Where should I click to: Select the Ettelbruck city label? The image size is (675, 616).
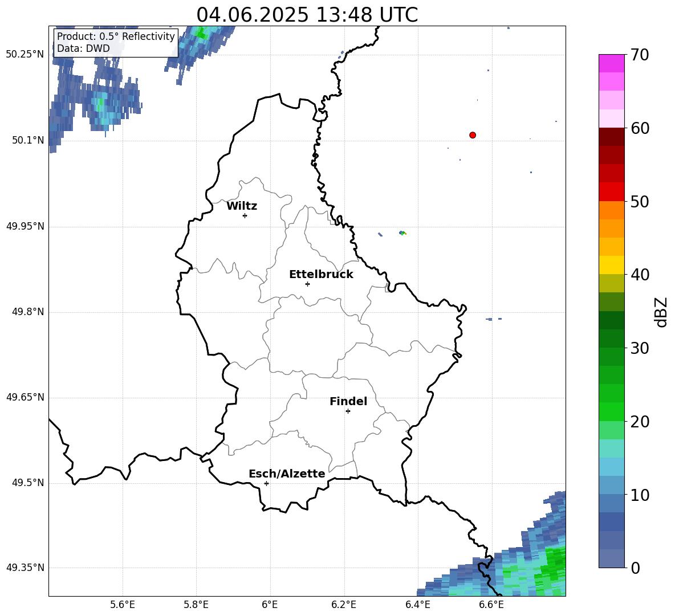coord(321,275)
